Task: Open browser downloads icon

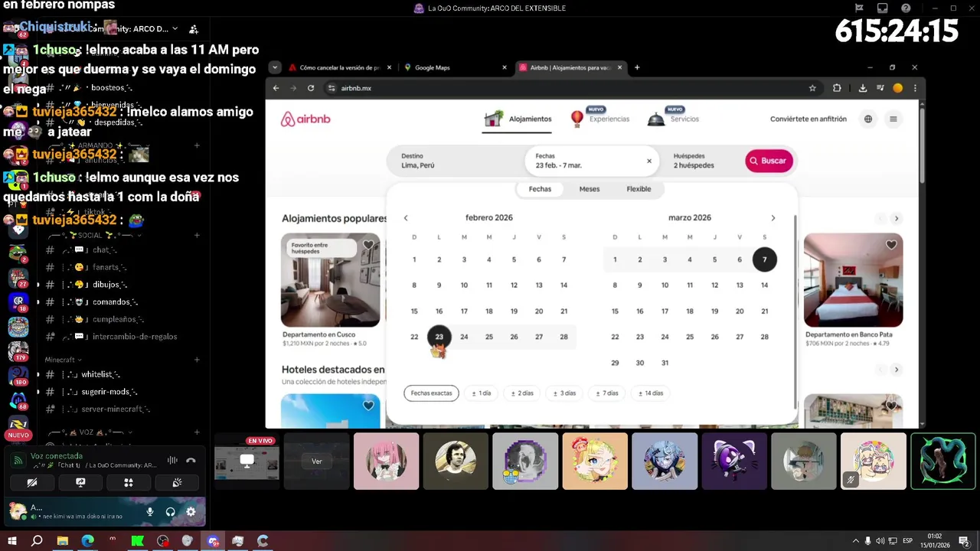Action: pos(863,88)
